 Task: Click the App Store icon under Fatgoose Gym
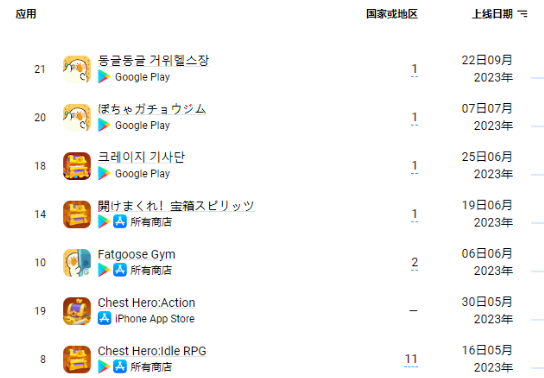[x=120, y=270]
